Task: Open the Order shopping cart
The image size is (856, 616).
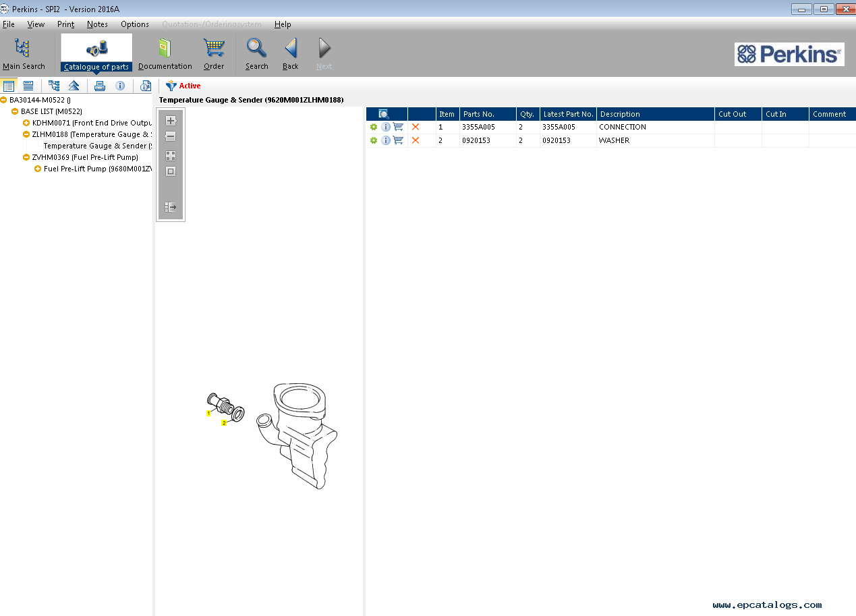Action: [x=214, y=48]
